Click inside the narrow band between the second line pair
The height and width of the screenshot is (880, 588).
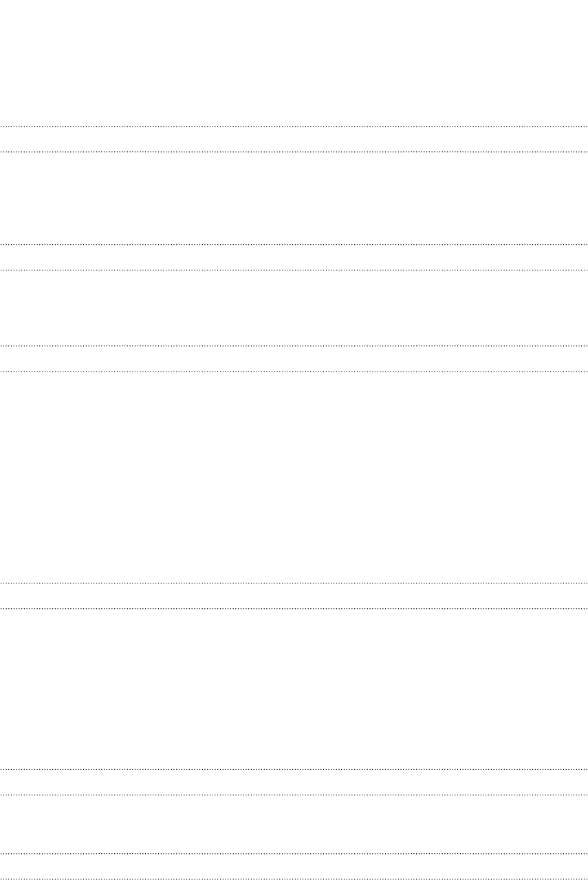click(294, 257)
